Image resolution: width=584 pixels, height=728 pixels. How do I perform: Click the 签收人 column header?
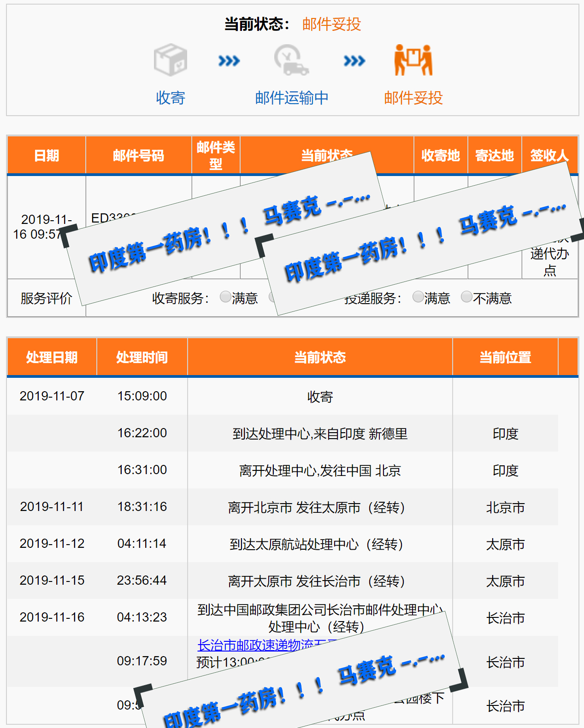tap(549, 156)
